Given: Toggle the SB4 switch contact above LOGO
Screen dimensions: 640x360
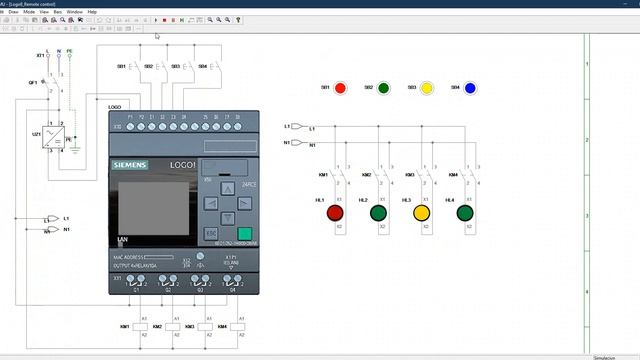Looking at the screenshot, I should point(216,67).
